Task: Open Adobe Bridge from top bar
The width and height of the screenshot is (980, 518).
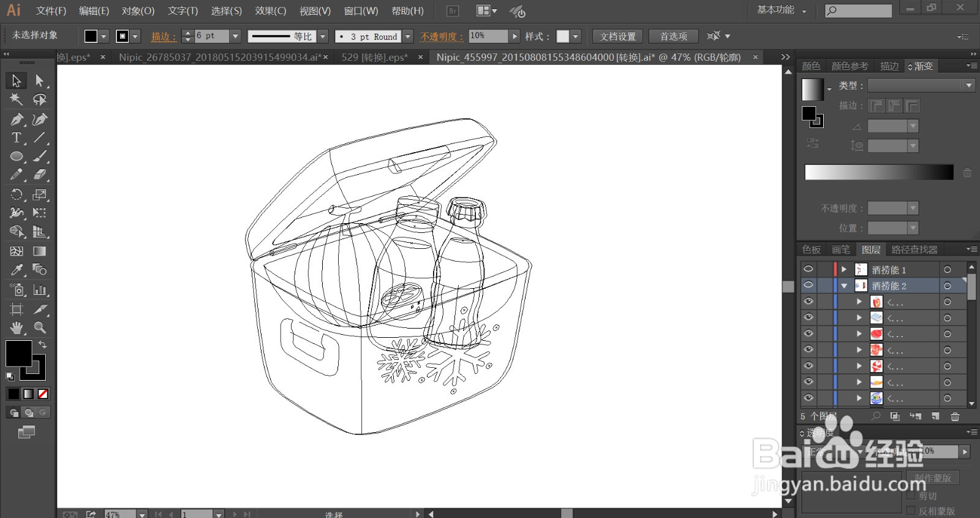Action: tap(452, 10)
